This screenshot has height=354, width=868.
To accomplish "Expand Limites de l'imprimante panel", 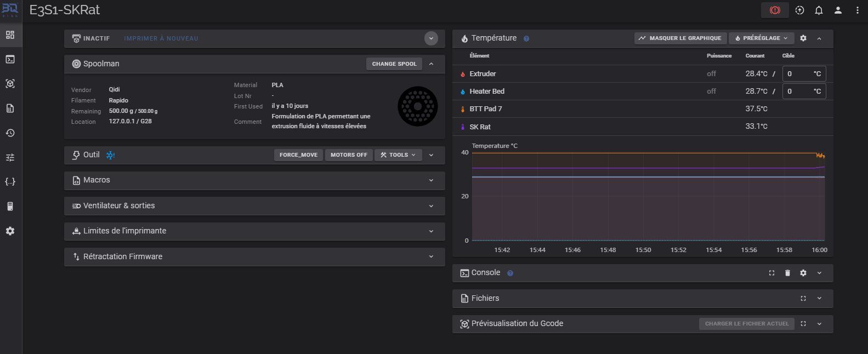I will 431,231.
